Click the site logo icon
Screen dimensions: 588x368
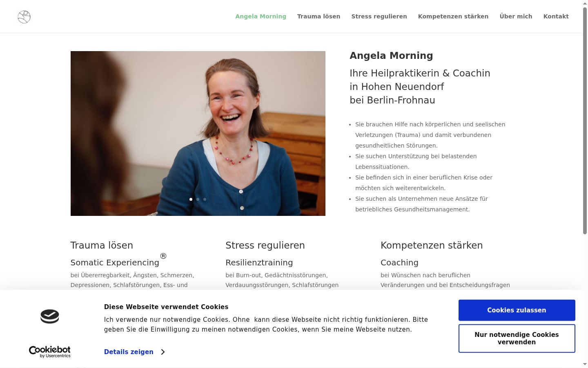[24, 17]
